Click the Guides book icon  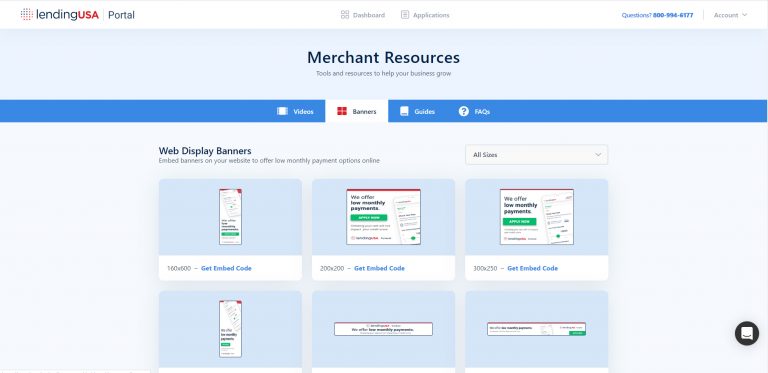point(404,111)
